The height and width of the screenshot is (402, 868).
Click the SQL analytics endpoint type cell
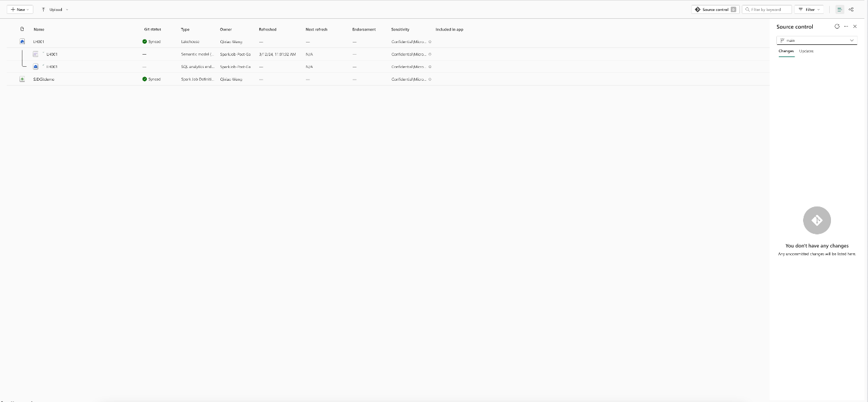pos(198,67)
